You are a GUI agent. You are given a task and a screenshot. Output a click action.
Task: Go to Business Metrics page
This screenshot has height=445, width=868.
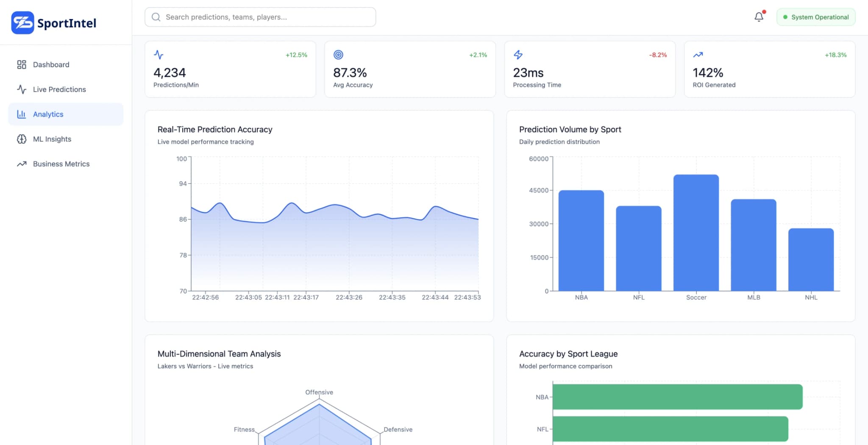pyautogui.click(x=61, y=164)
